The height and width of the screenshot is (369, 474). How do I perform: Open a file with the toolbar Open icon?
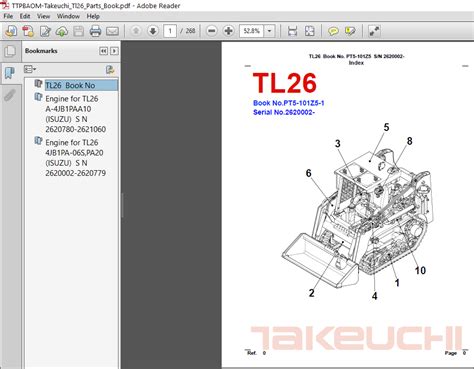[11, 31]
